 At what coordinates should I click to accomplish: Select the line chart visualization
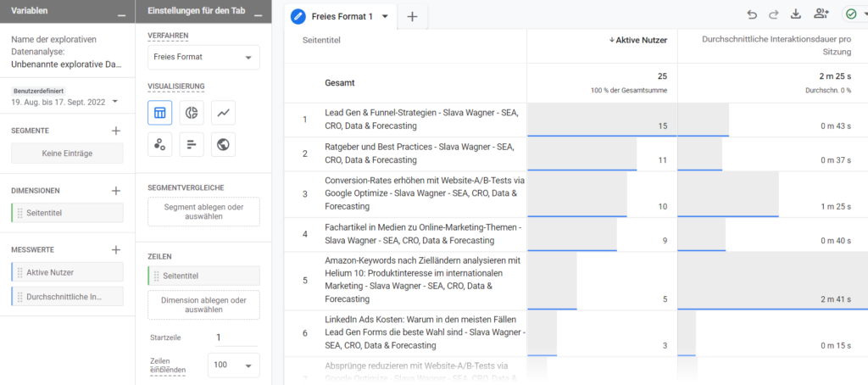(223, 113)
